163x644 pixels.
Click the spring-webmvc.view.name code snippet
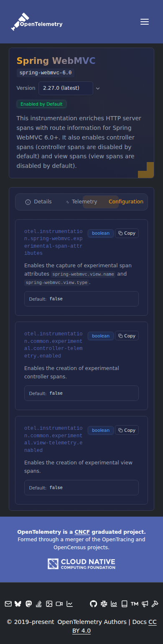click(x=83, y=274)
